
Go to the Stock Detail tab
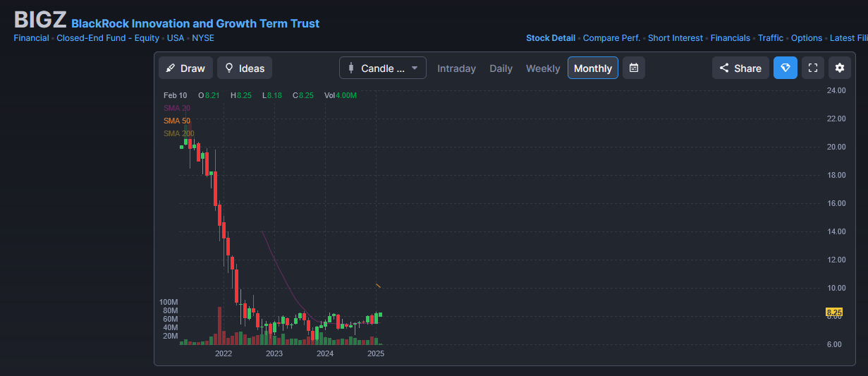551,38
